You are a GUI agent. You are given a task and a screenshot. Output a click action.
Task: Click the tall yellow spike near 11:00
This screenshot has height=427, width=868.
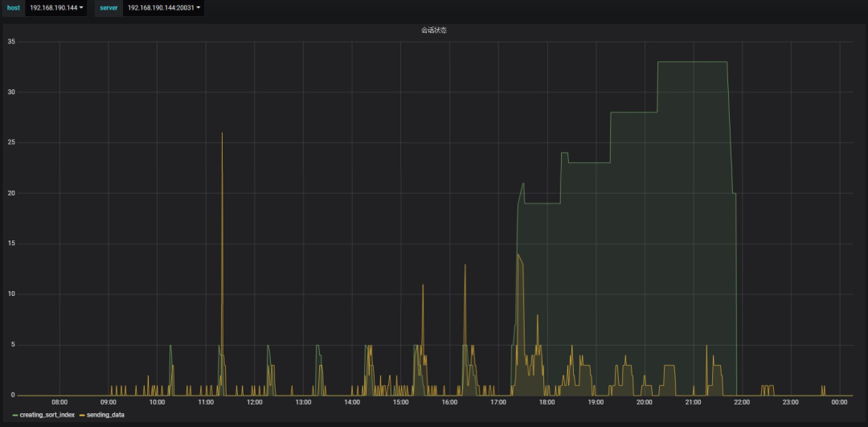pos(222,137)
